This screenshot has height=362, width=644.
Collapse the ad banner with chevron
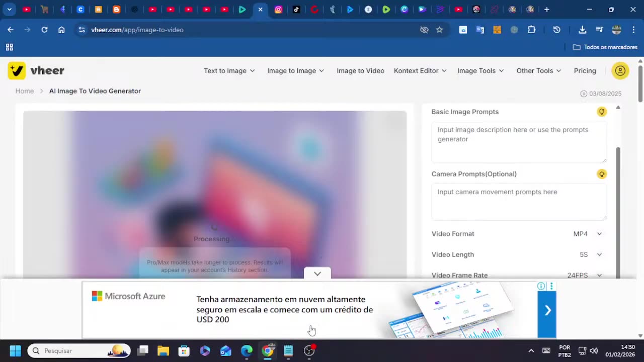point(317,274)
